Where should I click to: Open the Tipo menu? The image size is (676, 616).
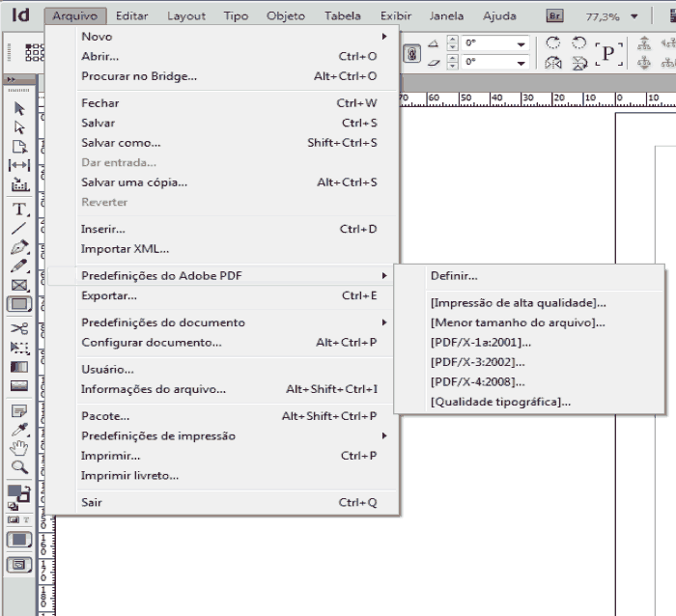coord(236,16)
